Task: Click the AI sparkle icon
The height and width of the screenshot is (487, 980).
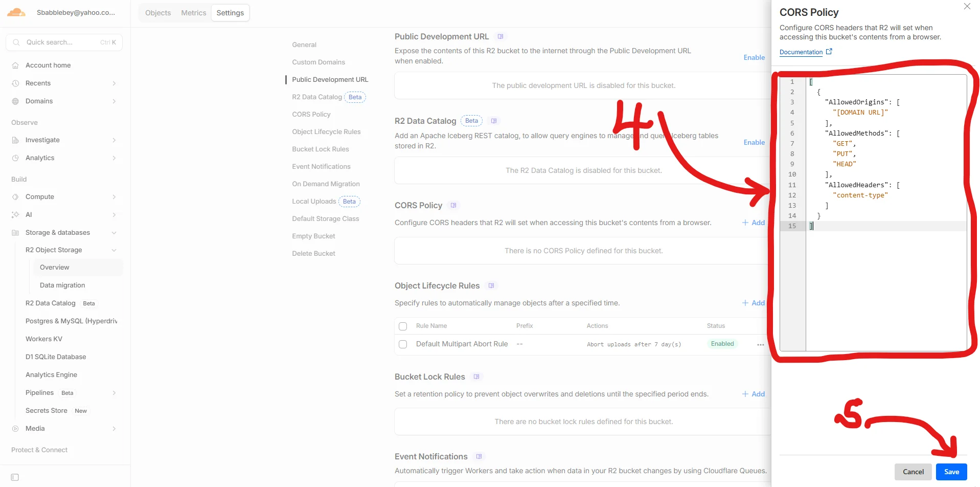Action: coord(15,215)
